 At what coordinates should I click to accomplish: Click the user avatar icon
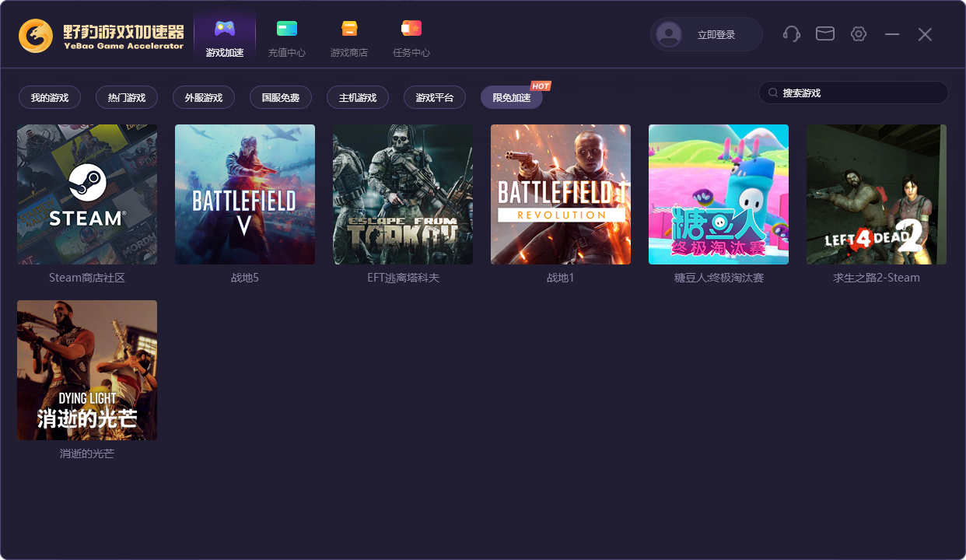click(x=669, y=34)
